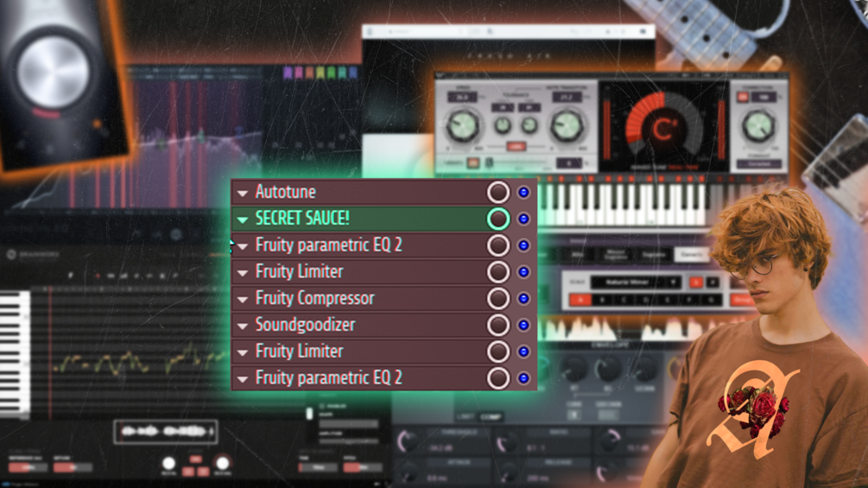
Task: Open arrow menu of the last Fruity parametric EQ 2
Action: (243, 379)
